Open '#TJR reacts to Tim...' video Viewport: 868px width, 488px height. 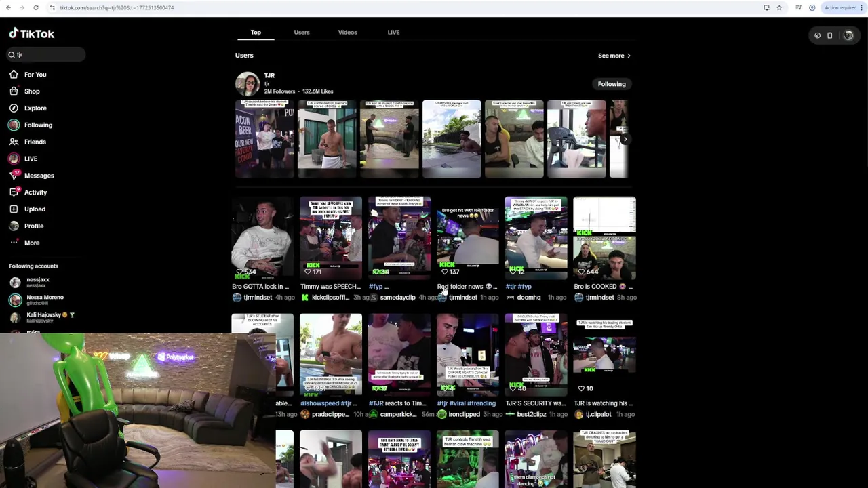[x=399, y=354]
